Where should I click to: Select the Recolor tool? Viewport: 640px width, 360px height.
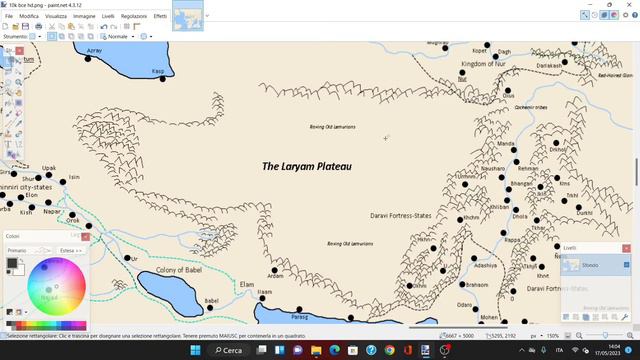[18, 134]
